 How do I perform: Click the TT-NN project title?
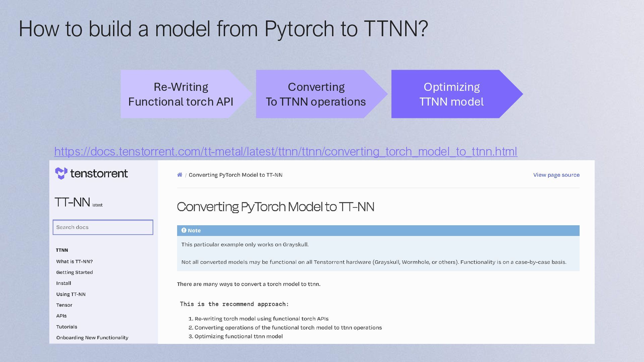point(72,202)
